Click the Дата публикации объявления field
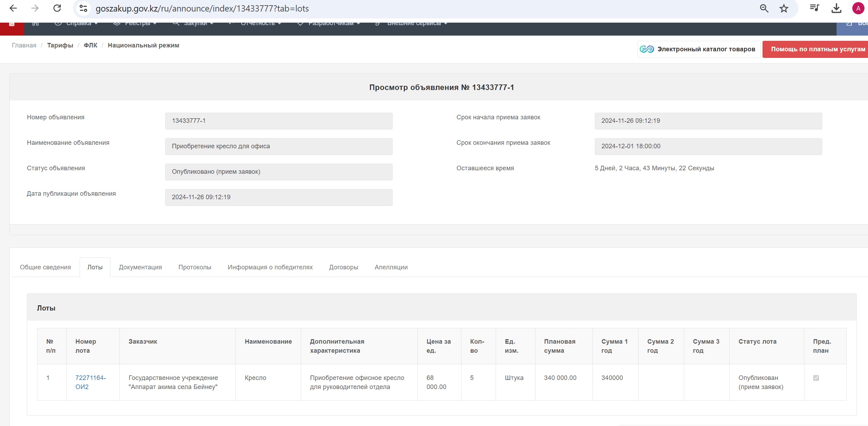 click(x=279, y=197)
